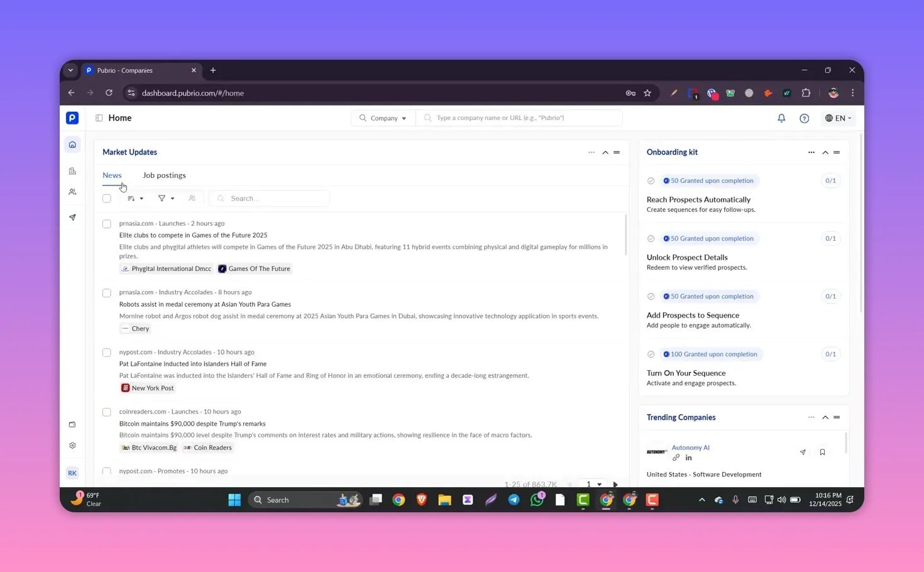Viewport: 924px width, 572px height.
Task: Send Autonomy AI to a sequence
Action: coord(803,452)
